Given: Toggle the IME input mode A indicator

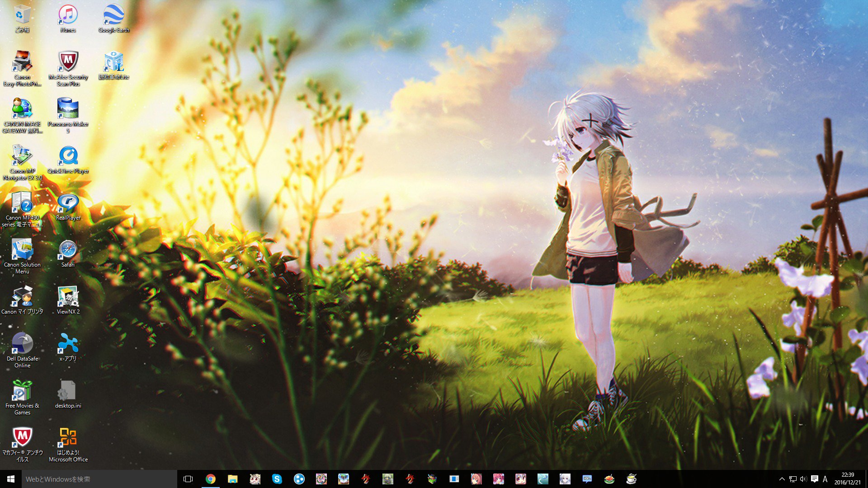Looking at the screenshot, I should point(825,479).
